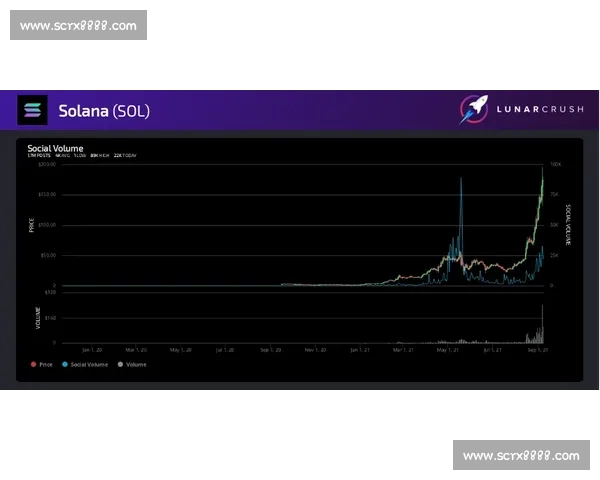Click the LUNARCRUSH brand text

tap(535, 111)
